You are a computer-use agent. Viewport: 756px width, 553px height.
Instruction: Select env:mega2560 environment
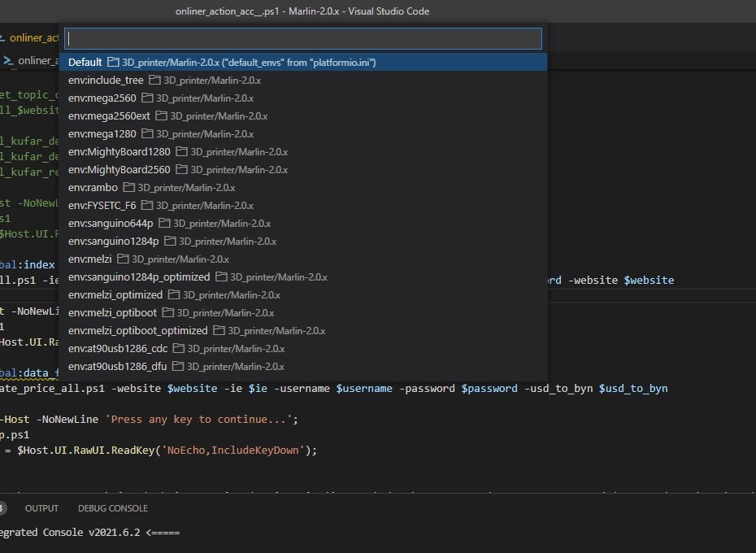[303, 98]
